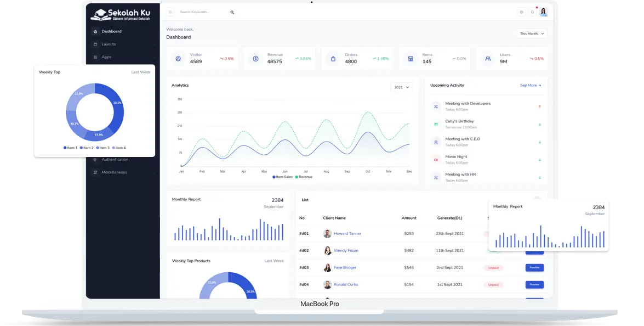644x326 pixels.
Task: Click the Movie Night activity icon
Action: [436, 160]
